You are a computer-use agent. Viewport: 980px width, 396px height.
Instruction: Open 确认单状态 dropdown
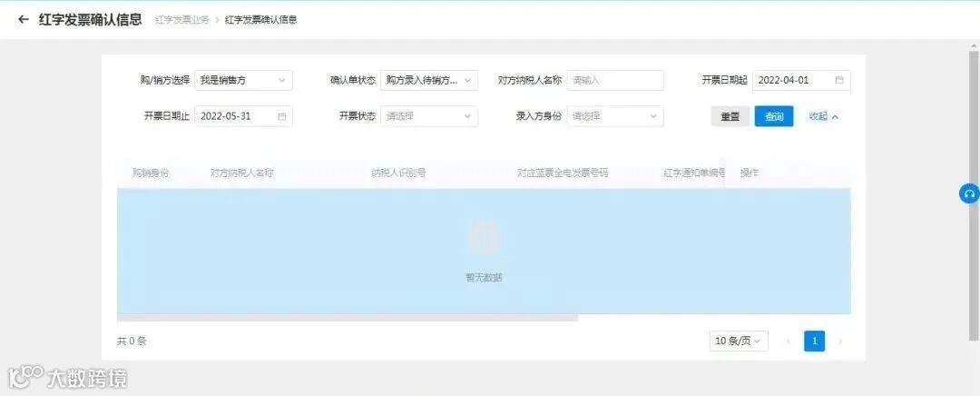pos(429,80)
